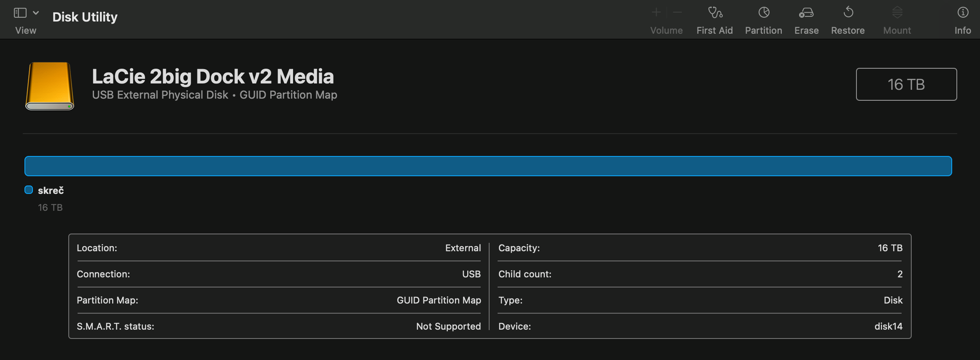The width and height of the screenshot is (980, 360).
Task: Open the View options chevron
Action: (36, 13)
